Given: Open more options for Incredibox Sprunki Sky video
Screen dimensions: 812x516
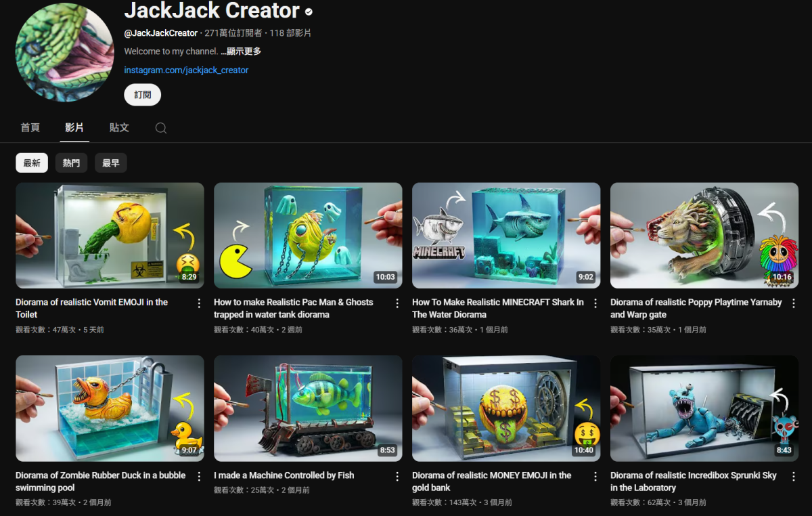Looking at the screenshot, I should (794, 477).
